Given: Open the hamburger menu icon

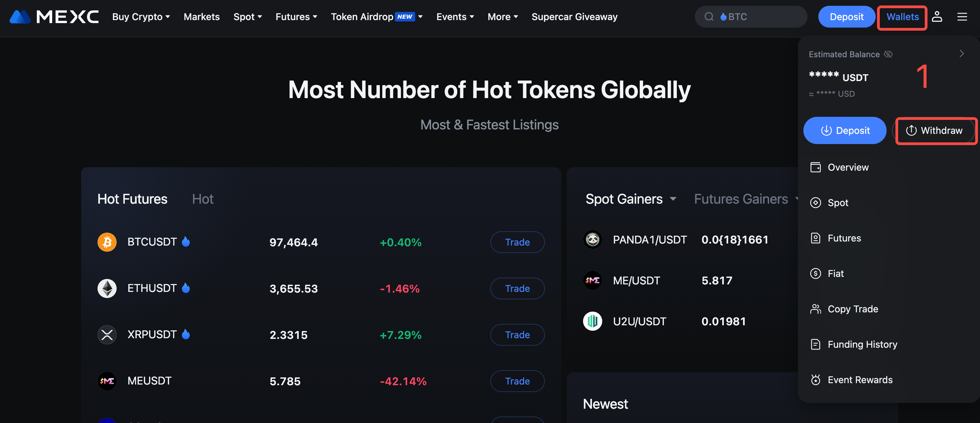Looking at the screenshot, I should pyautogui.click(x=962, y=17).
